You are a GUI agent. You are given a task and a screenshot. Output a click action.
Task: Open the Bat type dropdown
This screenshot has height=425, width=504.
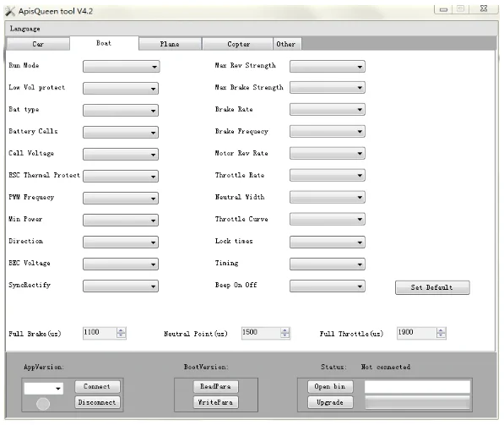(121, 111)
